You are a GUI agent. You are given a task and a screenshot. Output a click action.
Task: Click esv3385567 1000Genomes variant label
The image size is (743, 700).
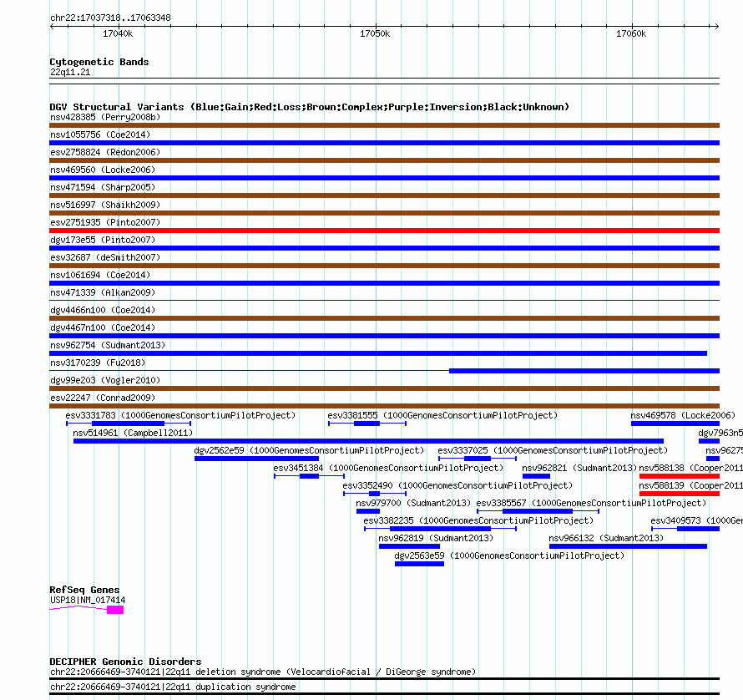coord(591,503)
